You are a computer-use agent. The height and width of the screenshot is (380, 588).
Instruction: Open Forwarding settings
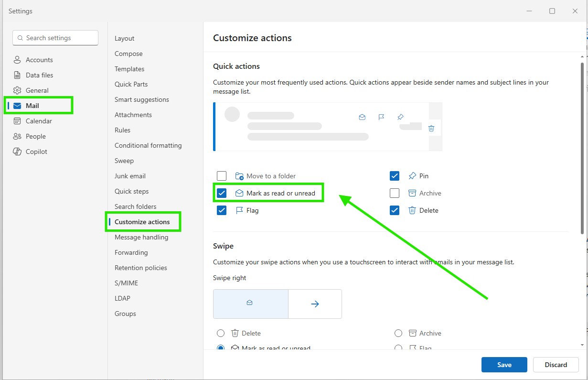pos(131,252)
